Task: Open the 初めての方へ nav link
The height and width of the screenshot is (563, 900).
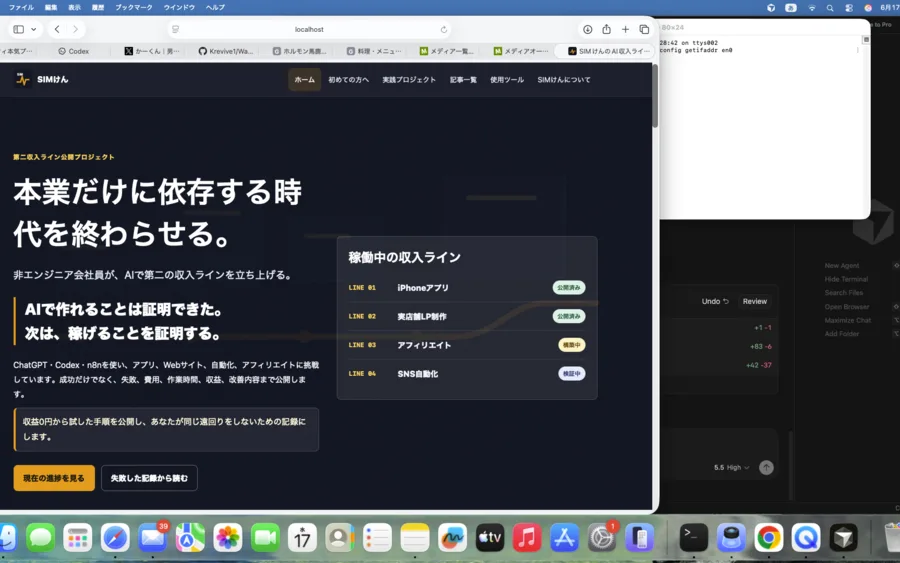Action: (x=348, y=80)
